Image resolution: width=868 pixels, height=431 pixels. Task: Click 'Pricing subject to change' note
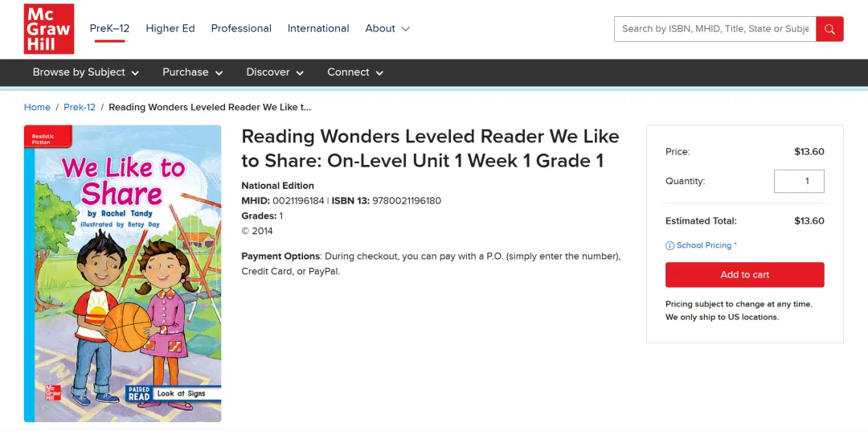click(x=739, y=304)
